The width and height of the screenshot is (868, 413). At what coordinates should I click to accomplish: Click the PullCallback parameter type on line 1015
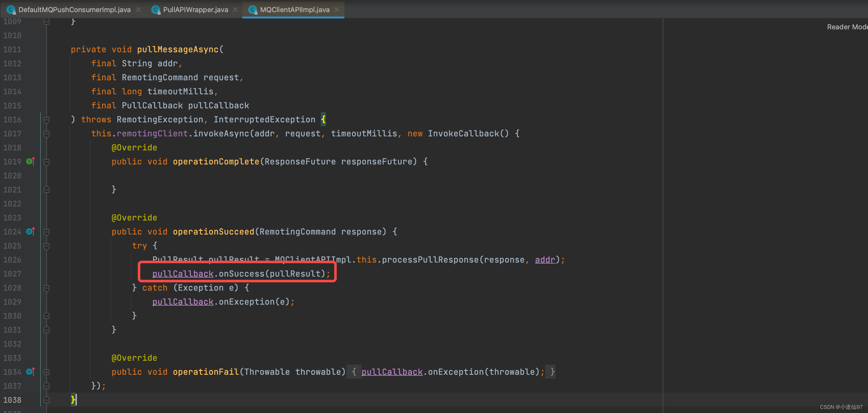point(152,105)
